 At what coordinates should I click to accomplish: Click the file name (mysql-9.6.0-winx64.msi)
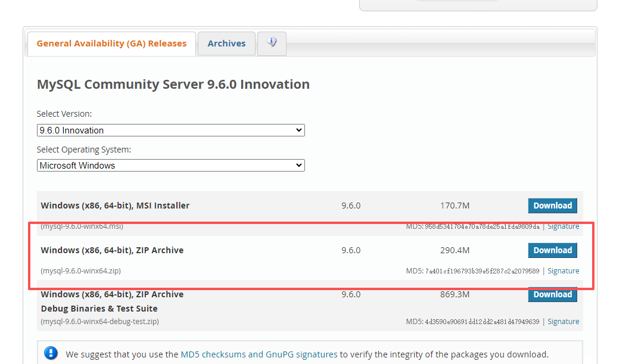coord(82,226)
